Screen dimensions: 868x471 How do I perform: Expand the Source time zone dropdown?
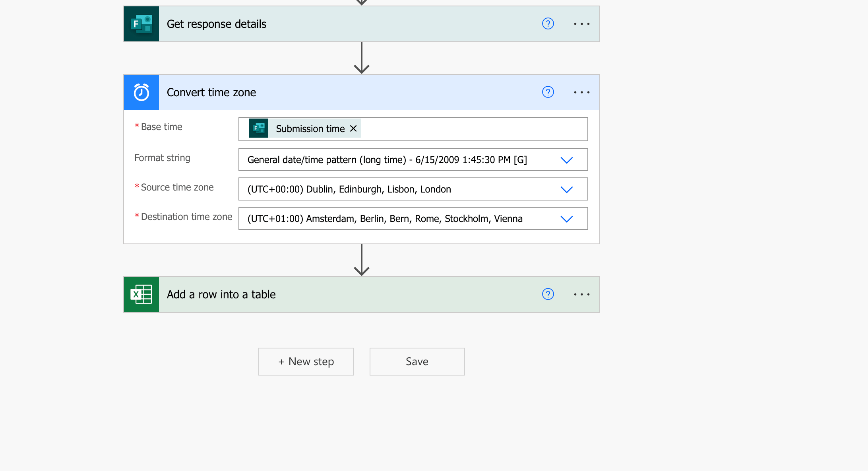566,189
